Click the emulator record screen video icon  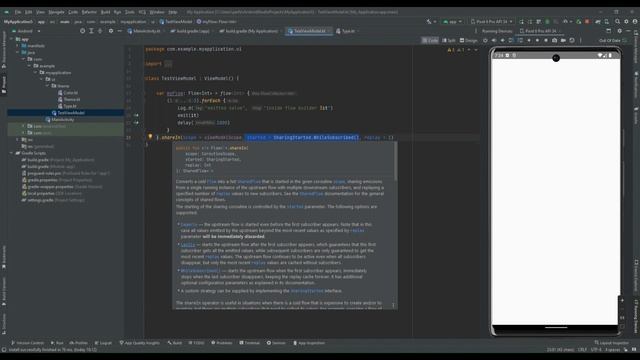(x=563, y=40)
